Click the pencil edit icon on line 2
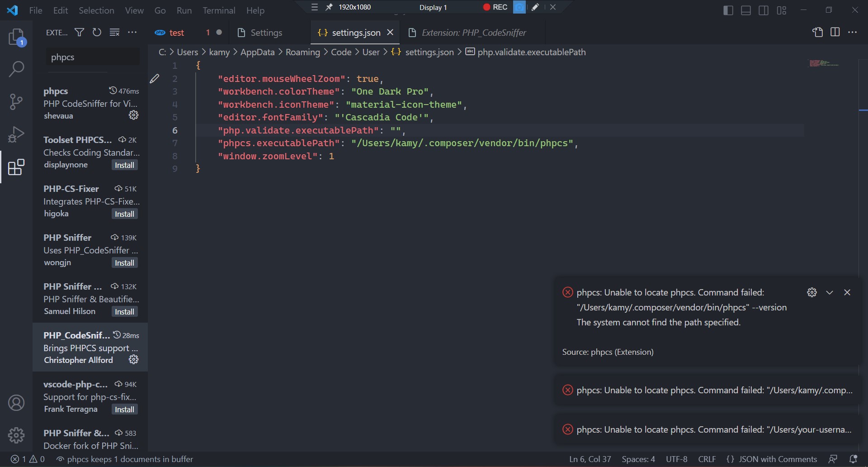The height and width of the screenshot is (467, 868). (x=155, y=79)
